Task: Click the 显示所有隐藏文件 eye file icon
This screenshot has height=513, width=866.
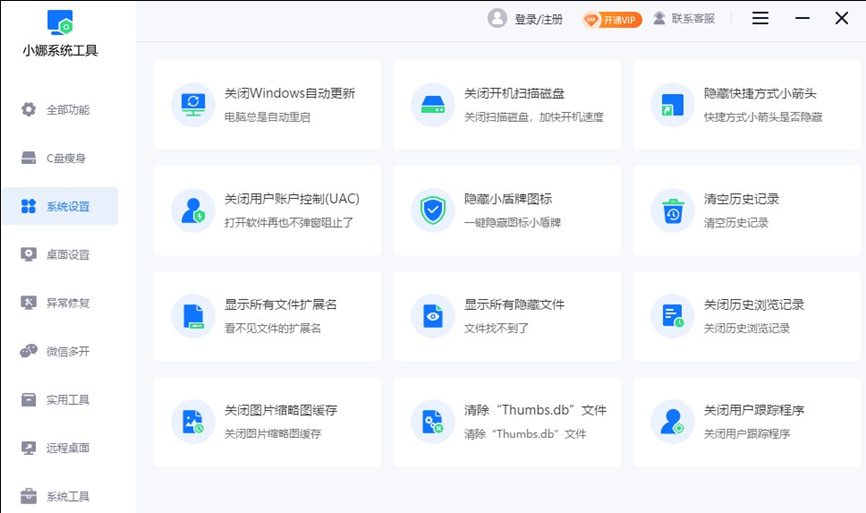Action: [433, 316]
